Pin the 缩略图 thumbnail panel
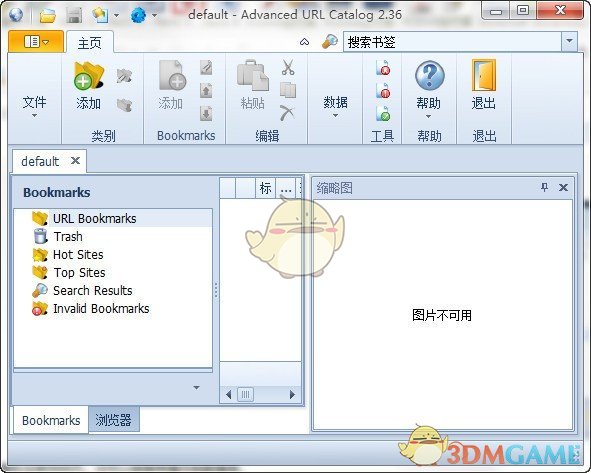The height and width of the screenshot is (473, 591). coord(544,187)
